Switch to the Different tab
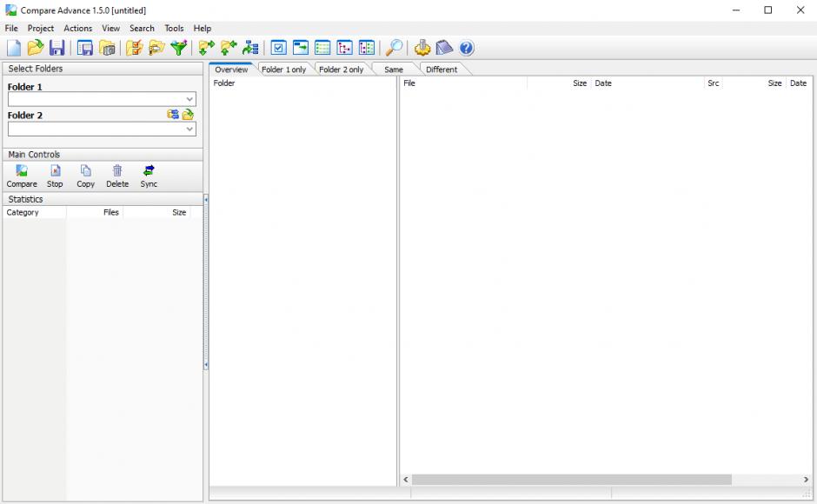The image size is (817, 504). 442,70
